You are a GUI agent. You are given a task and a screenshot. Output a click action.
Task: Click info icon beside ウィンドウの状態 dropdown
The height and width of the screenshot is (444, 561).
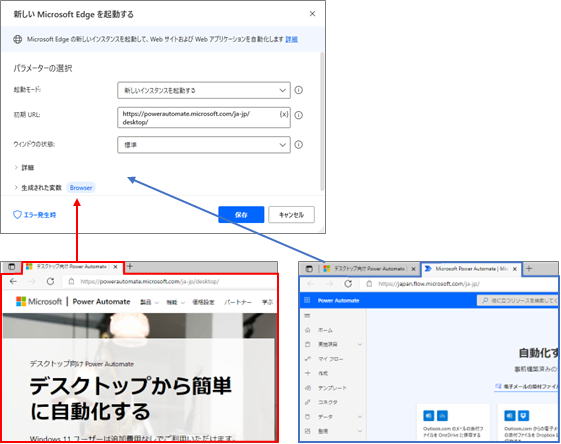pyautogui.click(x=298, y=145)
